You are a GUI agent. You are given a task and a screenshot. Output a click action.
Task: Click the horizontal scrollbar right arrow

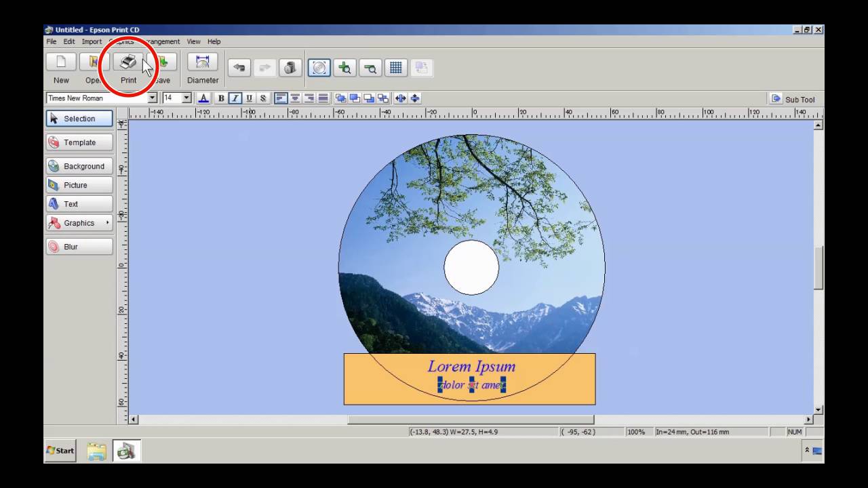(808, 420)
